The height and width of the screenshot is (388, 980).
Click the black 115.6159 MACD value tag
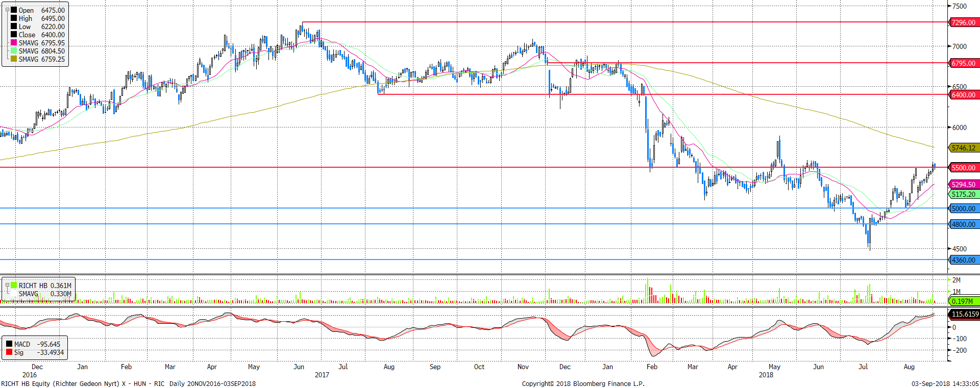click(x=965, y=314)
